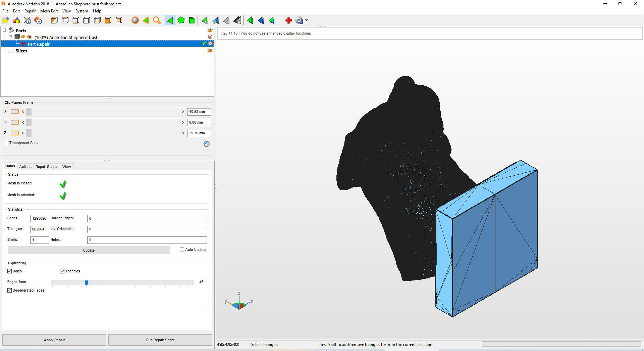Enable the Auto-Update checkbox

click(182, 250)
